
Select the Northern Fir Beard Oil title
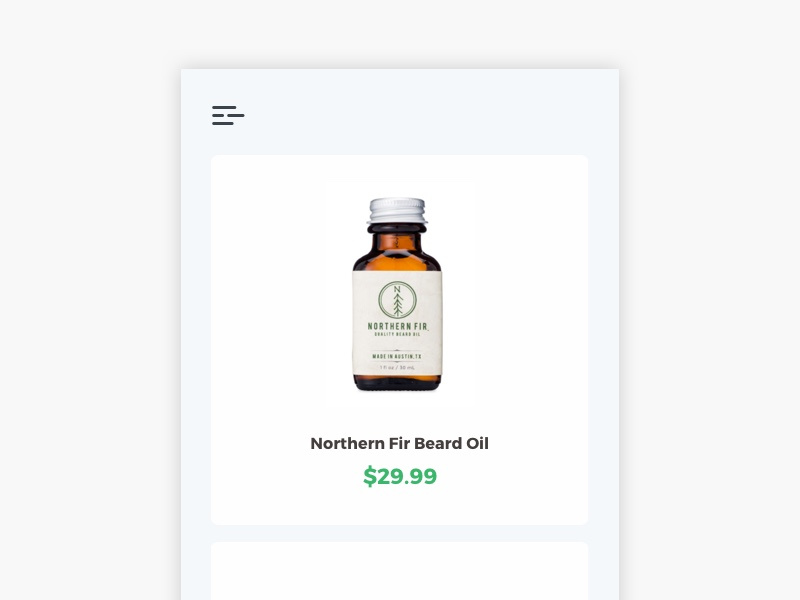[x=399, y=443]
